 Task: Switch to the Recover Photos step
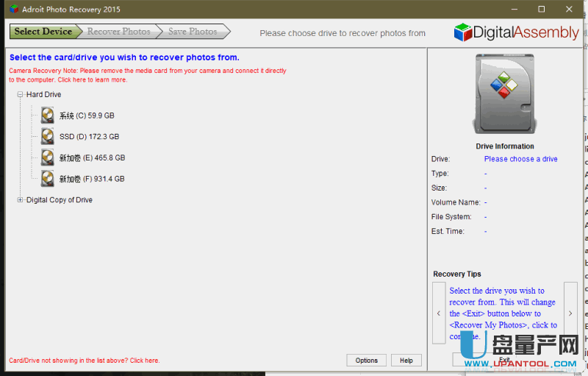pyautogui.click(x=119, y=32)
